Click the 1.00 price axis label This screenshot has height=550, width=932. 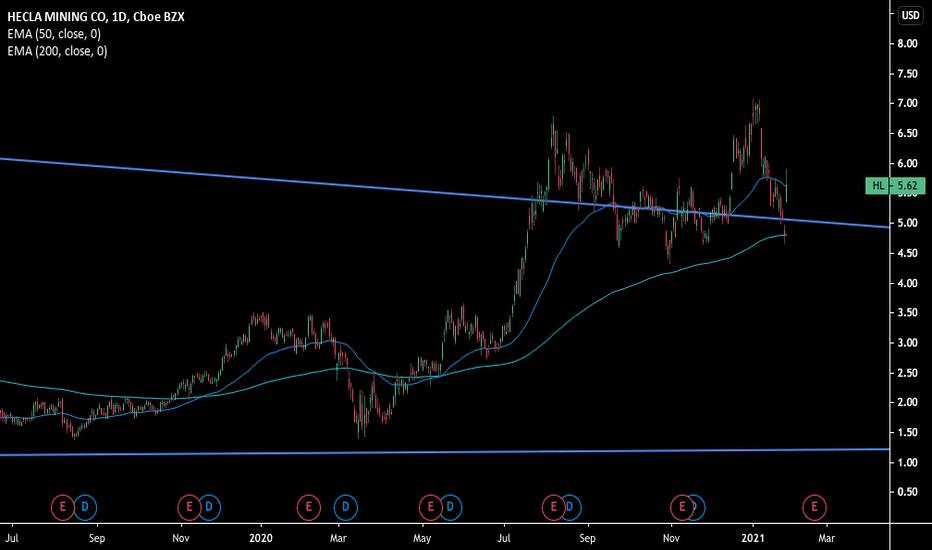(x=908, y=463)
